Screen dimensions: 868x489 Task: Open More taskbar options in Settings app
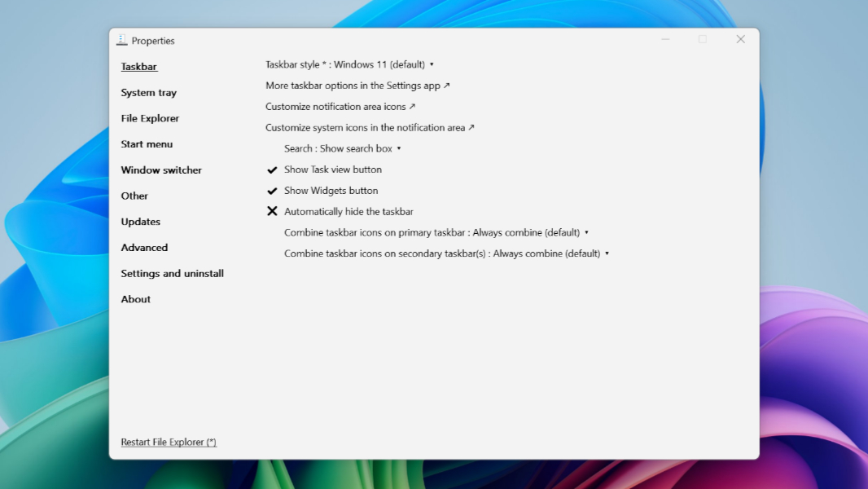click(357, 86)
